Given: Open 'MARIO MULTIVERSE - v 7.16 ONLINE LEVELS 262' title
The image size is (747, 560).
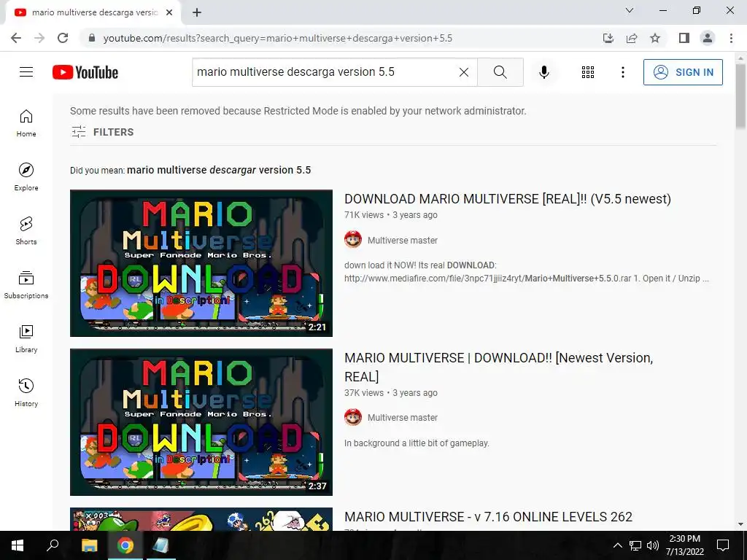Looking at the screenshot, I should [488, 517].
